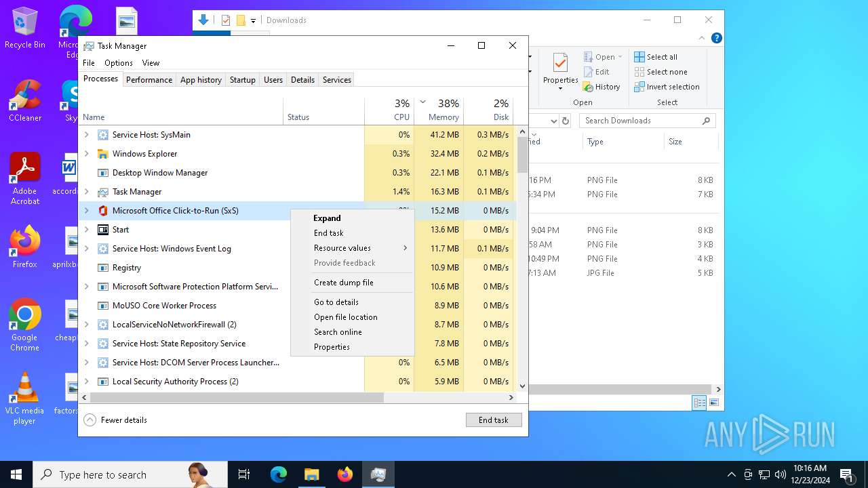Collapse Task Manager with Fewer details
Viewport: 868px width, 488px height.
pos(115,420)
